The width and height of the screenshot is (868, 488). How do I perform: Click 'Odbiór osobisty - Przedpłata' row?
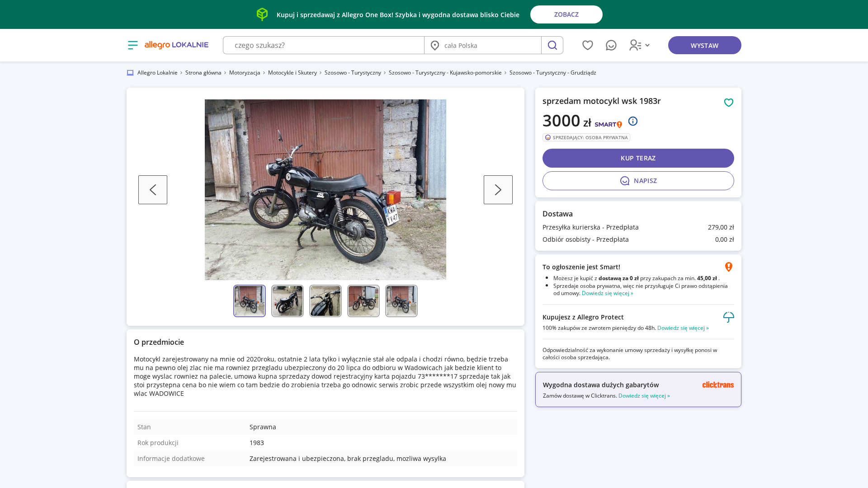(638, 239)
